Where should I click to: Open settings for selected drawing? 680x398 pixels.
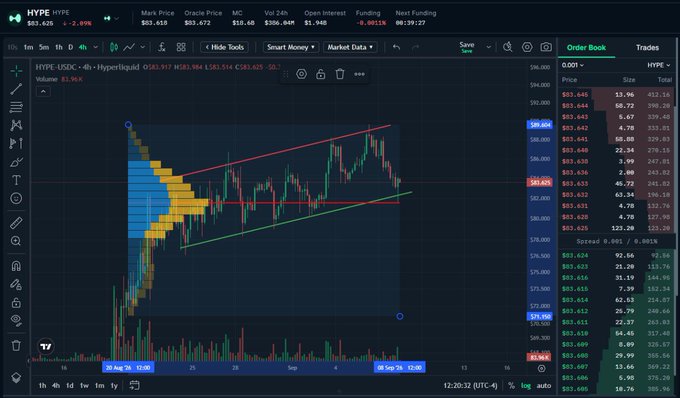301,74
